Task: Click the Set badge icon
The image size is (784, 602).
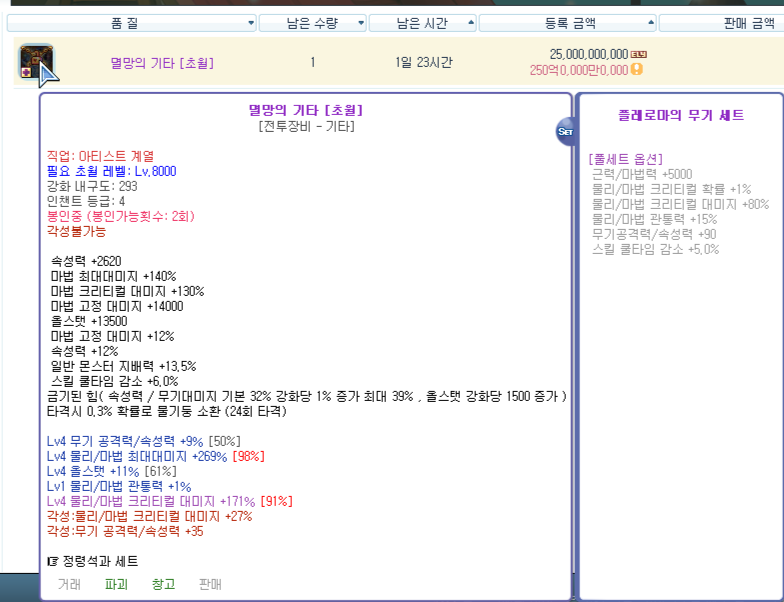Action: tap(565, 131)
